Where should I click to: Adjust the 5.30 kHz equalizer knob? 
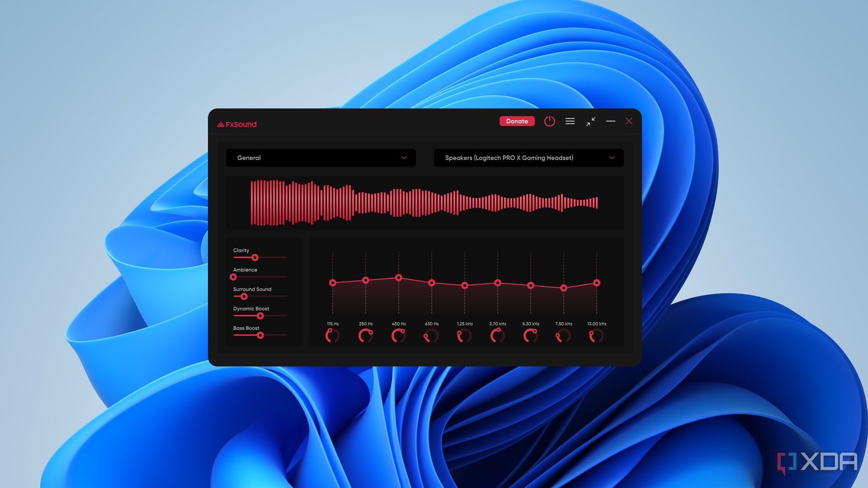(530, 335)
